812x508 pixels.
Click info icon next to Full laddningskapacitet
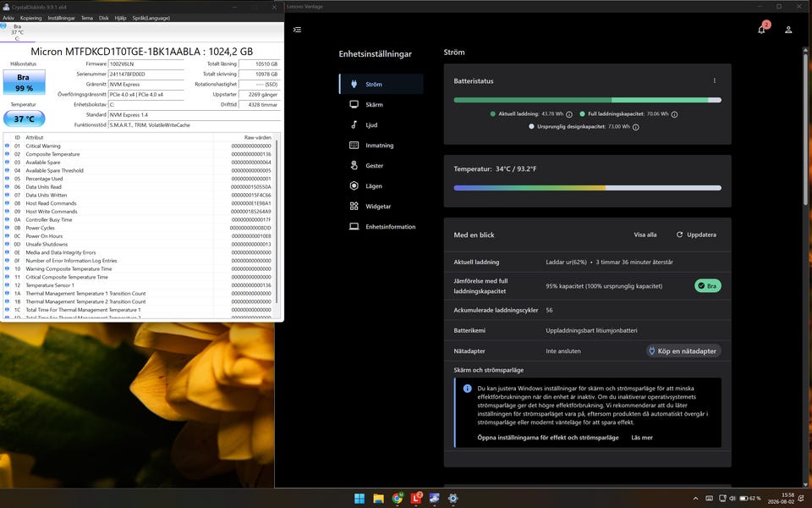click(675, 114)
